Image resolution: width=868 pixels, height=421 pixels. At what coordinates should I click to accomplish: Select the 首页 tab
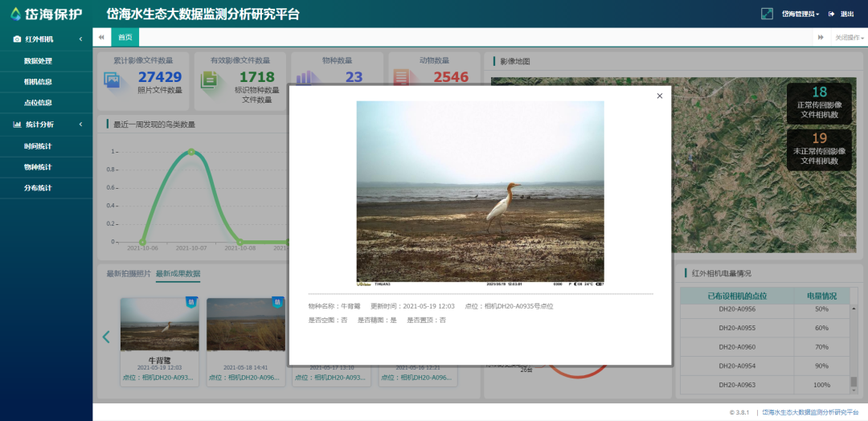(x=125, y=37)
